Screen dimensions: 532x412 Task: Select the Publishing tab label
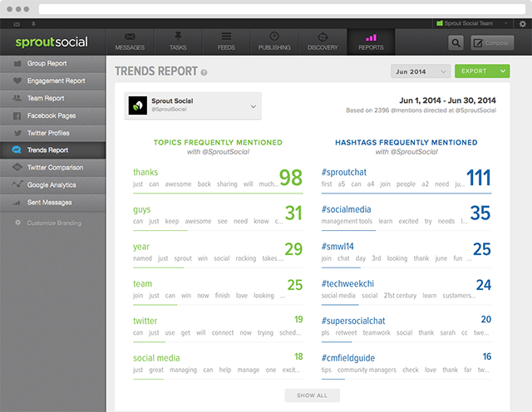(x=274, y=47)
